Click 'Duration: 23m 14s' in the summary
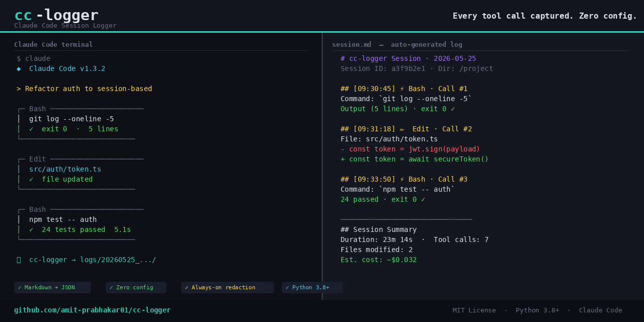The width and height of the screenshot is (644, 322). click(376, 240)
